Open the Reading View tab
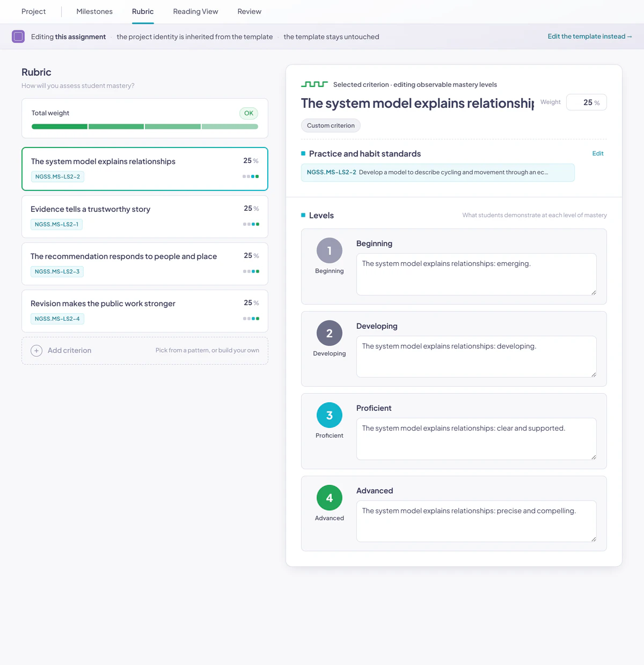The height and width of the screenshot is (665, 644). tap(195, 11)
